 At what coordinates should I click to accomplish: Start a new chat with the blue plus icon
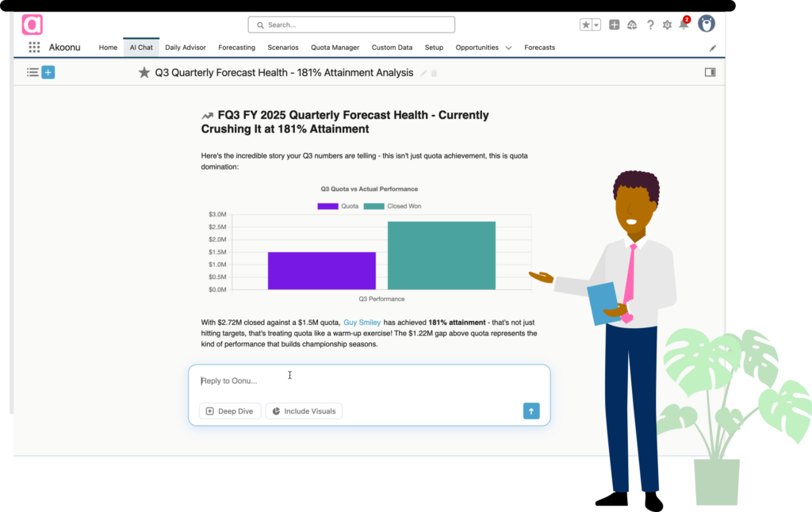pos(48,72)
